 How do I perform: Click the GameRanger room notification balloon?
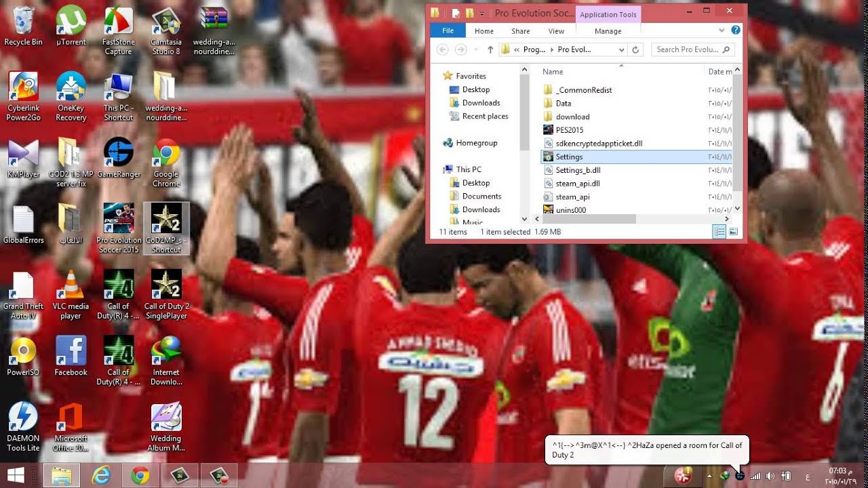click(x=647, y=450)
